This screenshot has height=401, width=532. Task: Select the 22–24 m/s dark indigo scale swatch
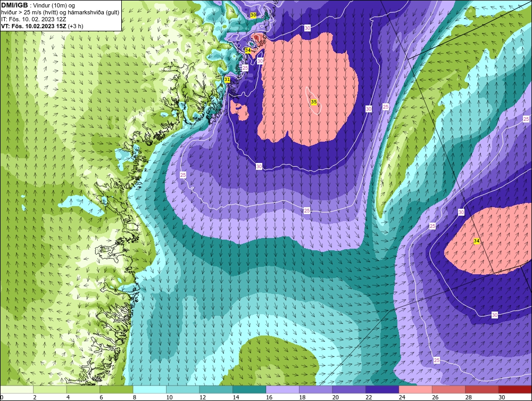tap(383, 389)
